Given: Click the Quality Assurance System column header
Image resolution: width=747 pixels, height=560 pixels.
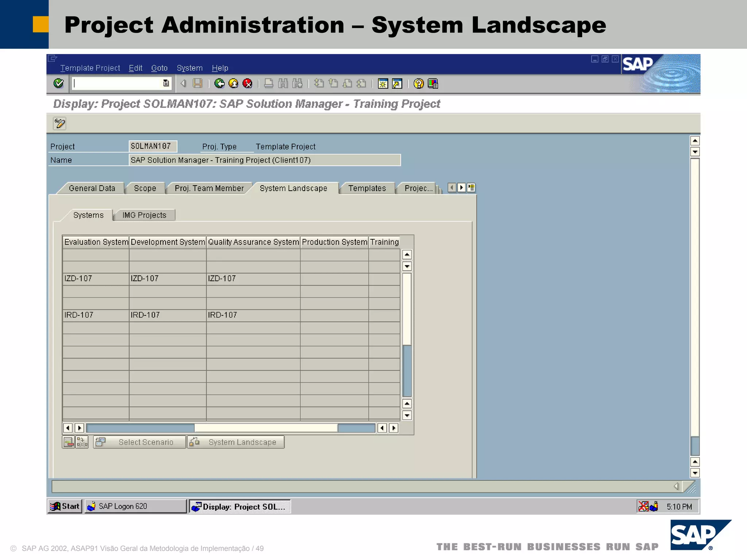Looking at the screenshot, I should [x=253, y=242].
